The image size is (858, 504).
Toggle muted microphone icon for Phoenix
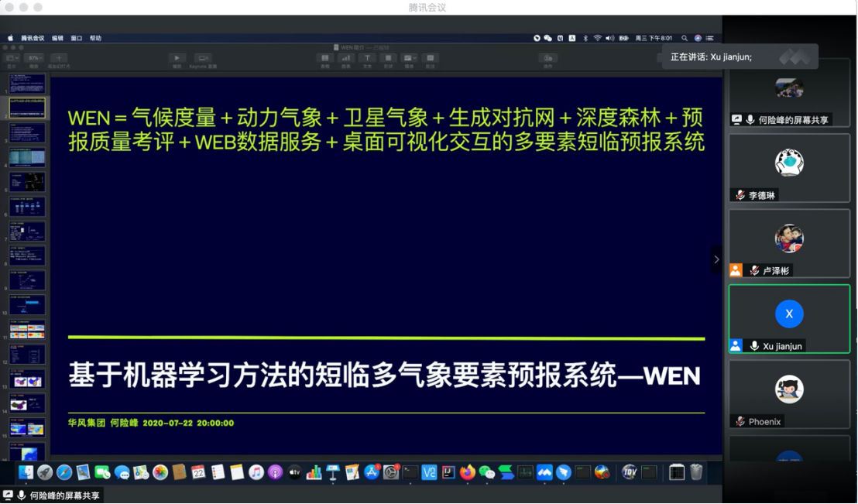(x=740, y=421)
